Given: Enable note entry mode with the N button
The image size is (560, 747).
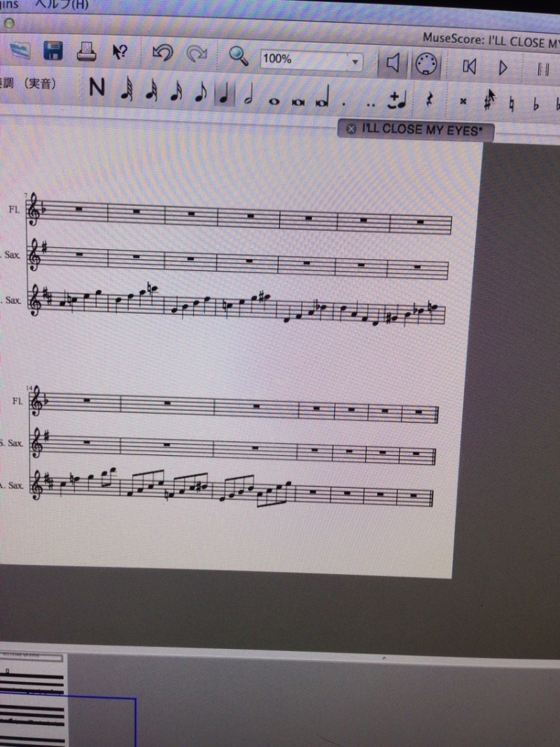Looking at the screenshot, I should coord(97,88).
